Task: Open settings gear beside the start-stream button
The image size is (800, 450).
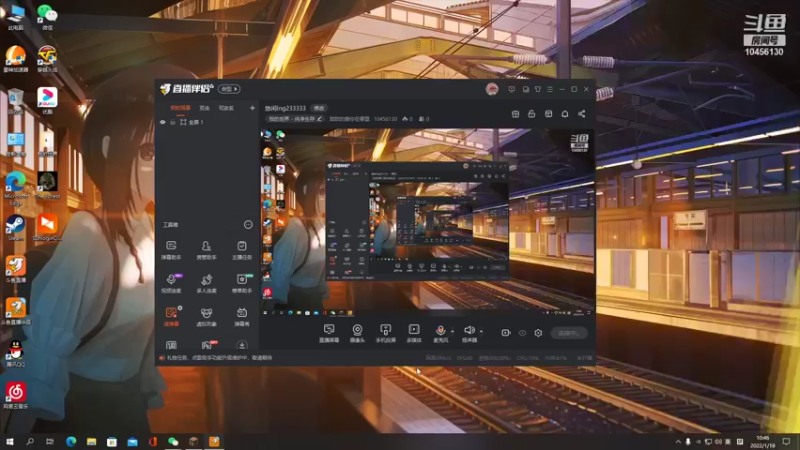Action: 538,333
